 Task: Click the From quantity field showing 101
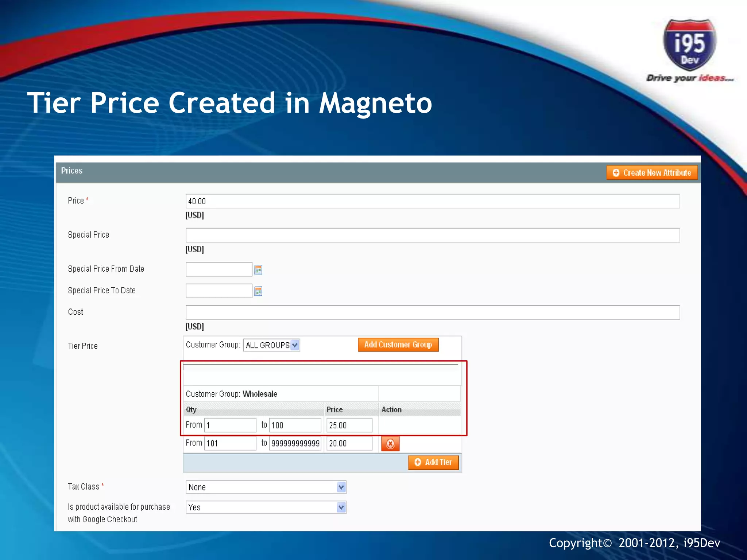click(x=230, y=443)
